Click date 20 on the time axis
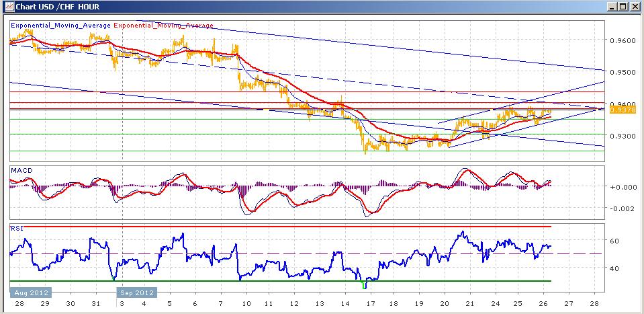 [x=445, y=304]
